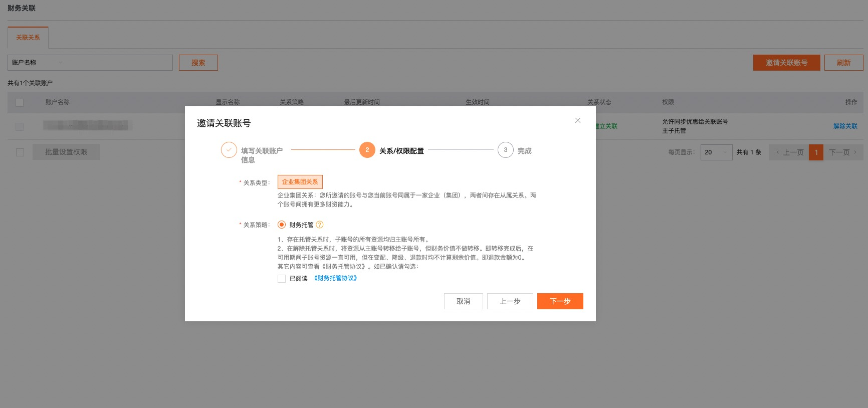Screen dimensions: 868x408
Task: Open the 《财务托管协议》 link
Action: coord(335,278)
